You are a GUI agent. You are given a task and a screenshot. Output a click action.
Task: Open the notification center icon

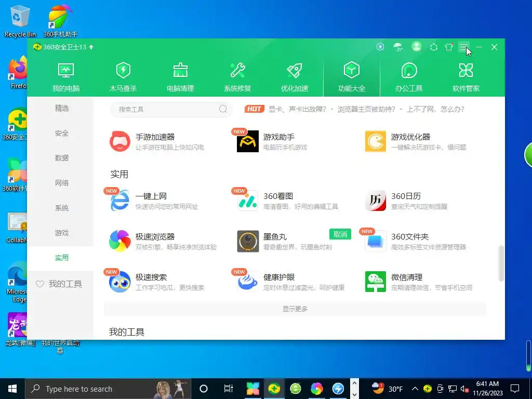[x=515, y=389]
